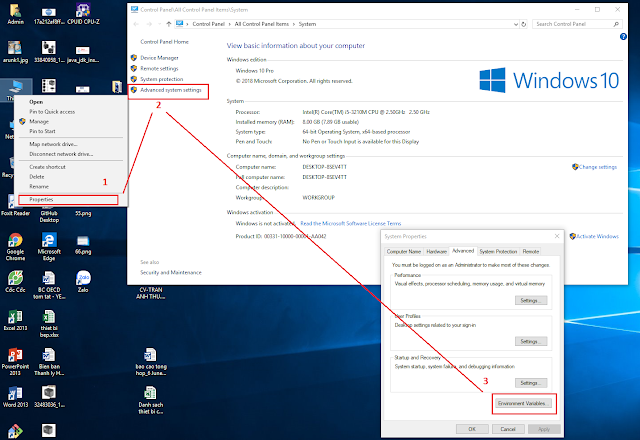This screenshot has width=640, height=440.
Task: Switch to the Computer Name tab
Action: (x=403, y=251)
